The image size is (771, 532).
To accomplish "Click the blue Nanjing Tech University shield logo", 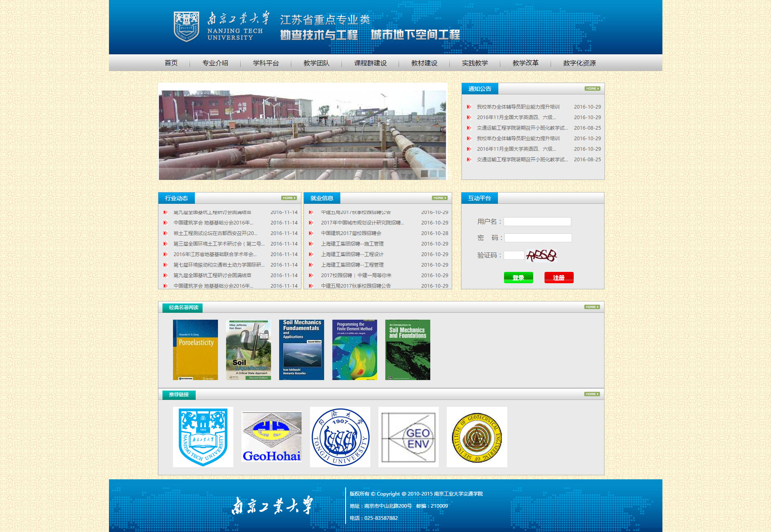I will [203, 437].
